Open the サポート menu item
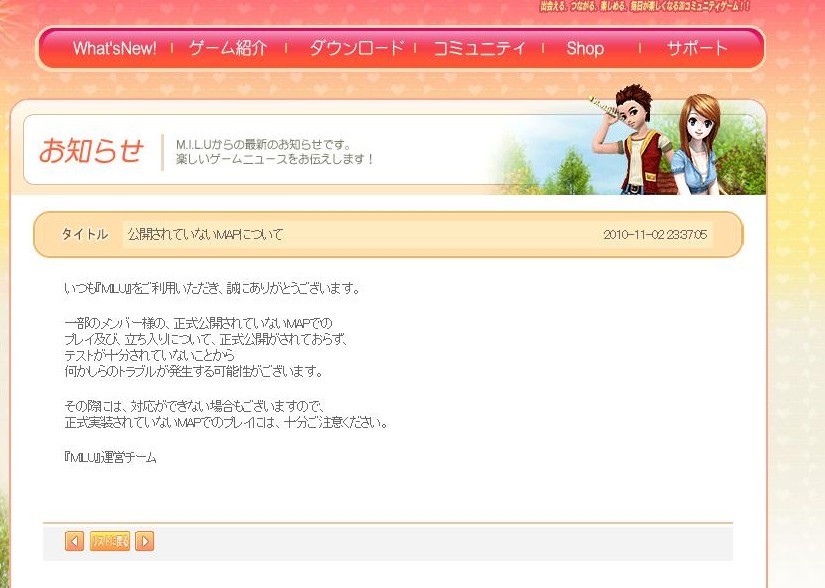 (697, 48)
